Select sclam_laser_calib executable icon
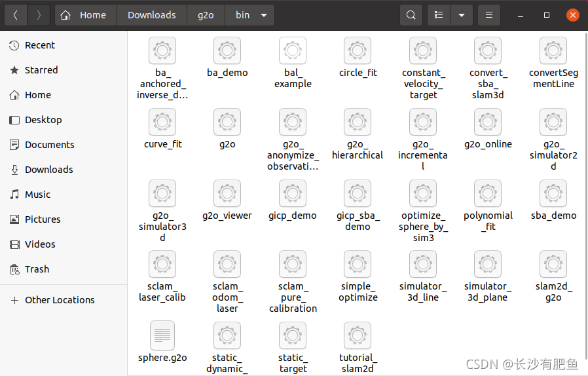This screenshot has height=376, width=588. point(162,264)
